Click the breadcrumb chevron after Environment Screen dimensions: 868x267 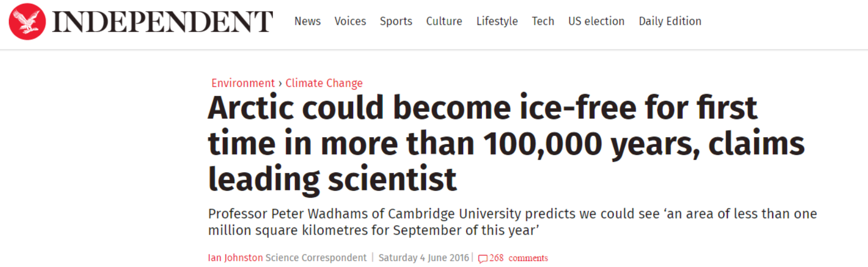coord(280,84)
